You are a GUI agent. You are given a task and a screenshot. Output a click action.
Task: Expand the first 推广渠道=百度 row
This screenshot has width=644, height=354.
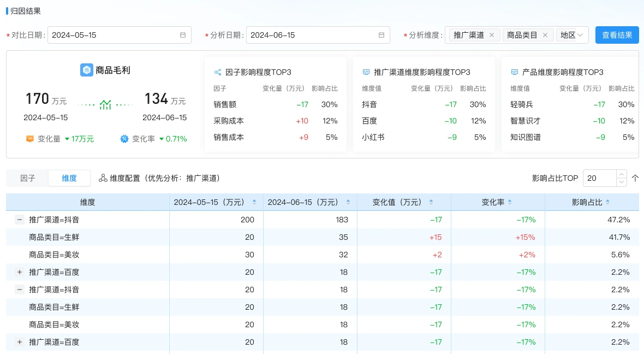[20, 272]
